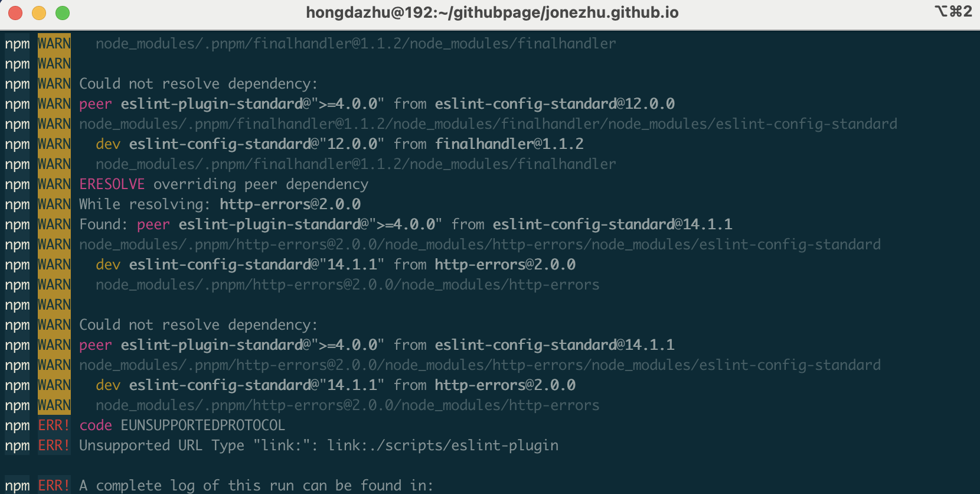Click the green zoom window button

point(63,13)
